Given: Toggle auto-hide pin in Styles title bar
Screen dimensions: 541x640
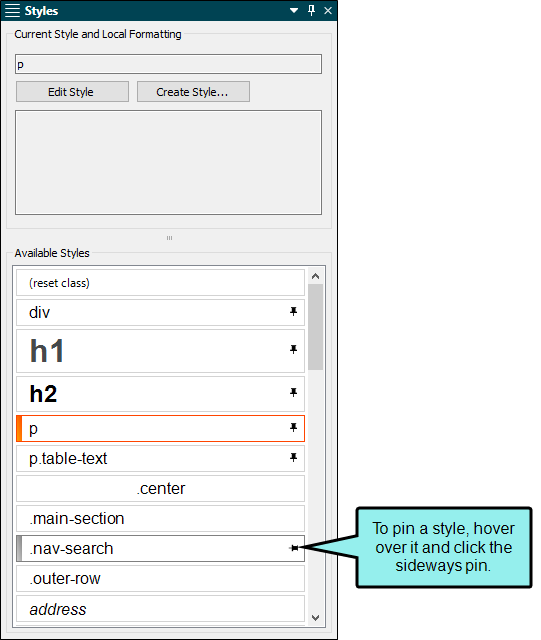Looking at the screenshot, I should (x=312, y=10).
